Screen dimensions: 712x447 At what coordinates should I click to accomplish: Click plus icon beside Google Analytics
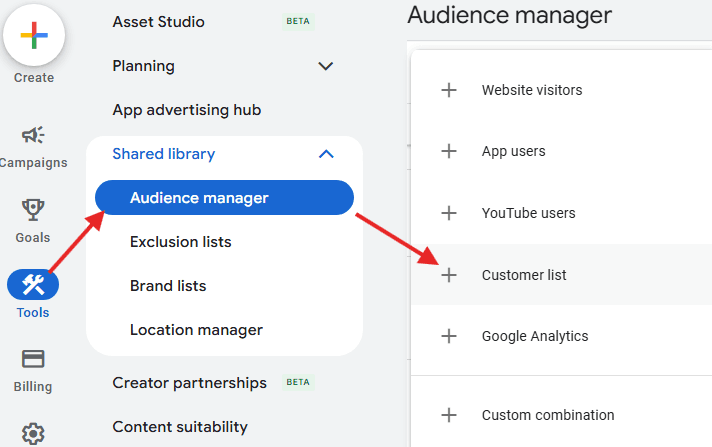point(449,336)
